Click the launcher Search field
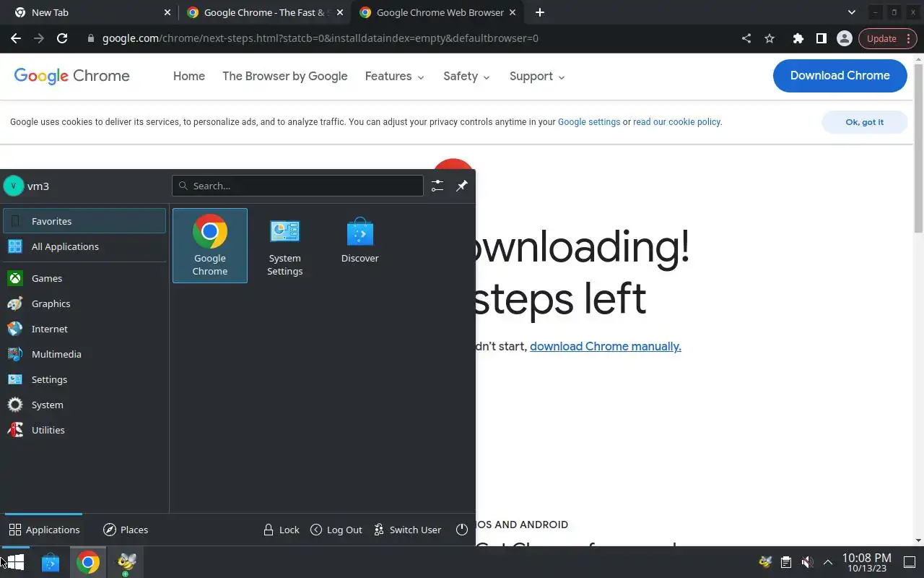Viewport: 924px width, 578px height. (x=297, y=186)
